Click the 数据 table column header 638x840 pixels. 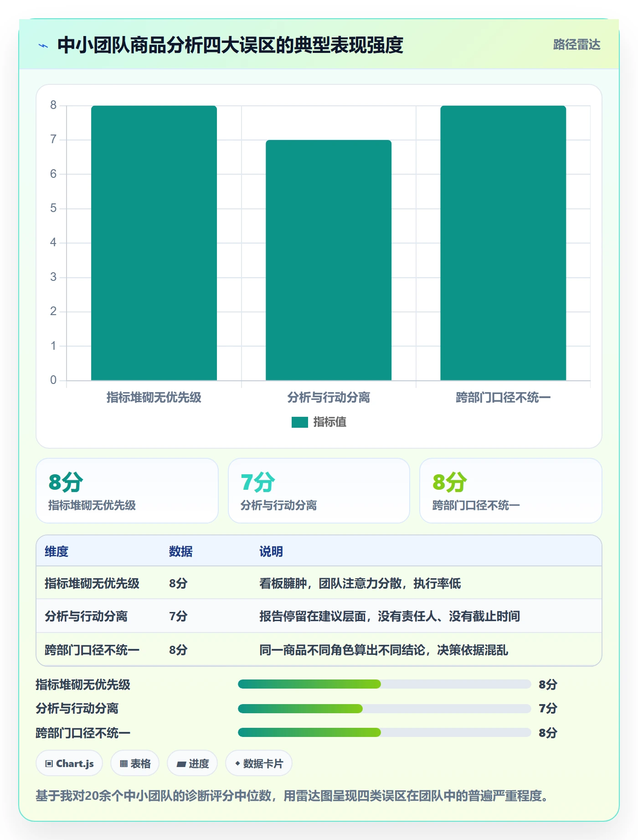pos(180,551)
